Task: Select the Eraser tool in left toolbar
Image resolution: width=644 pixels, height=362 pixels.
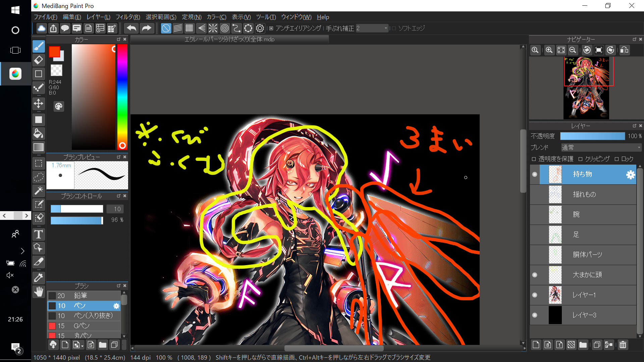Action: [39, 60]
